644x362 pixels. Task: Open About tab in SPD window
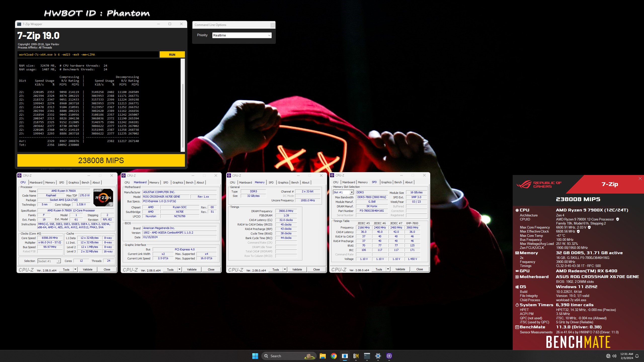point(409,182)
